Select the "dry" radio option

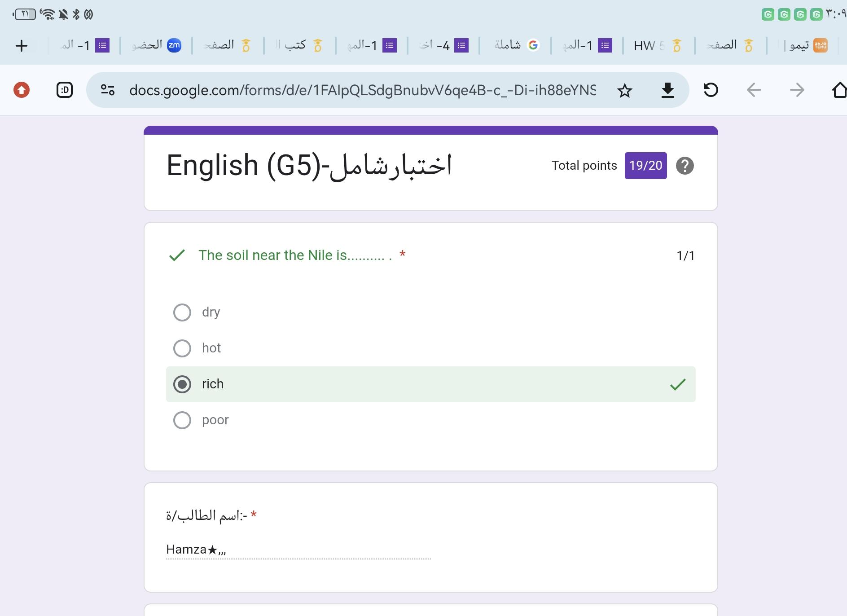pos(182,312)
